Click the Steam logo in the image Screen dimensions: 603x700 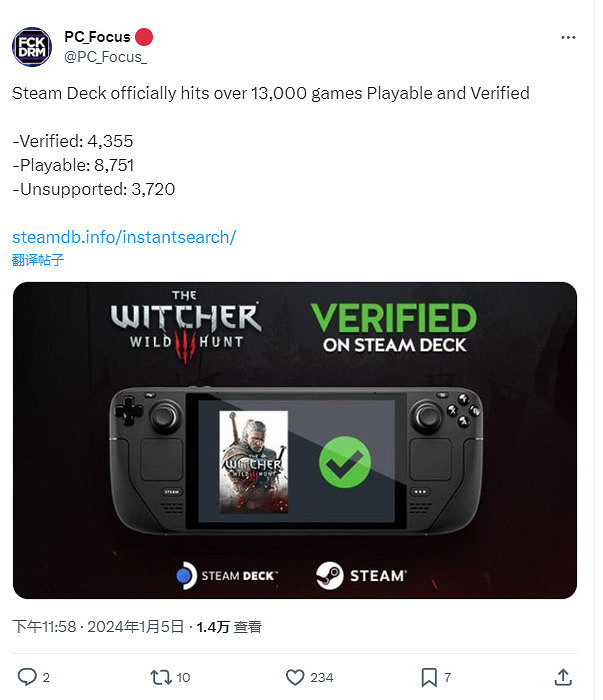tap(361, 575)
